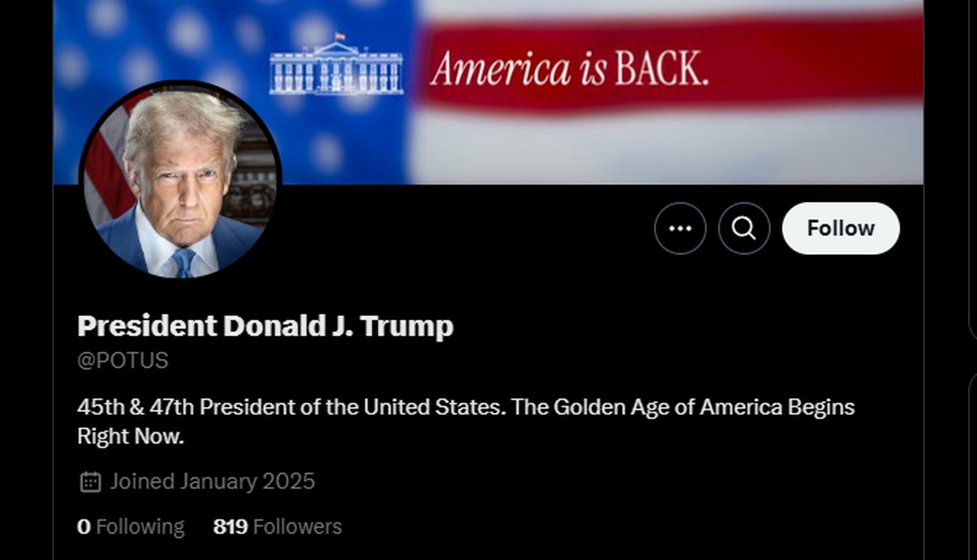977x560 pixels.
Task: Open the 0 Following list
Action: [x=131, y=527]
